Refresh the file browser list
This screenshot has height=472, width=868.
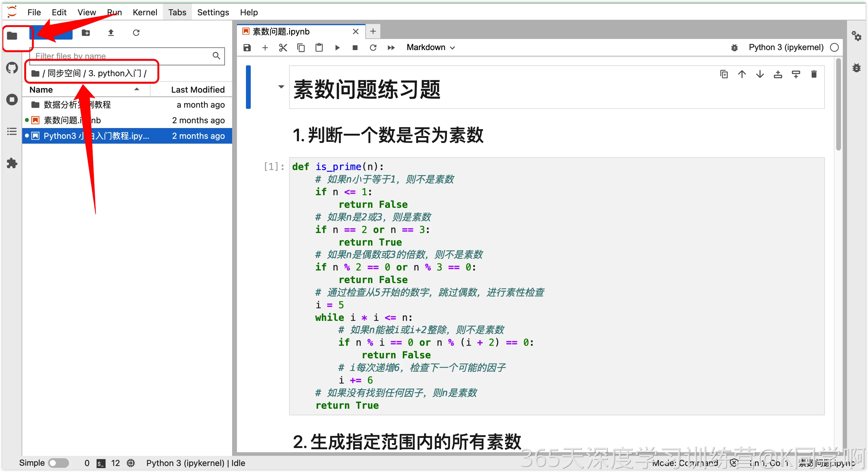pos(136,33)
